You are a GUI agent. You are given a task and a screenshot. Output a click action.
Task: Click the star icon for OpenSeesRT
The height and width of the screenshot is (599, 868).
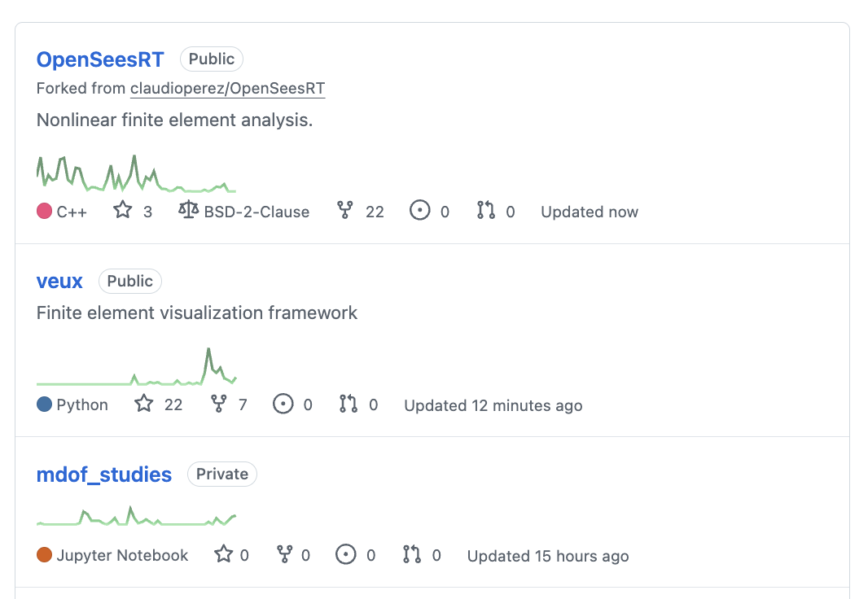[x=123, y=210]
